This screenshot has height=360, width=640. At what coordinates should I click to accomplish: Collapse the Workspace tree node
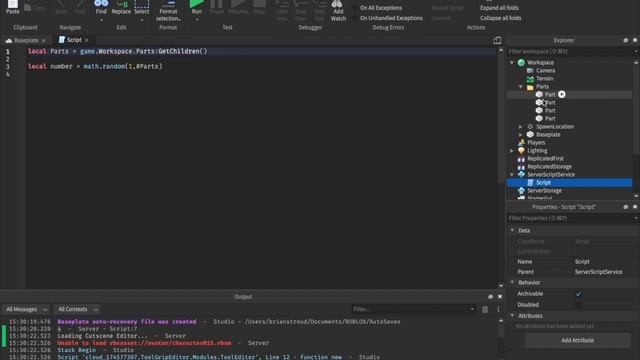512,62
